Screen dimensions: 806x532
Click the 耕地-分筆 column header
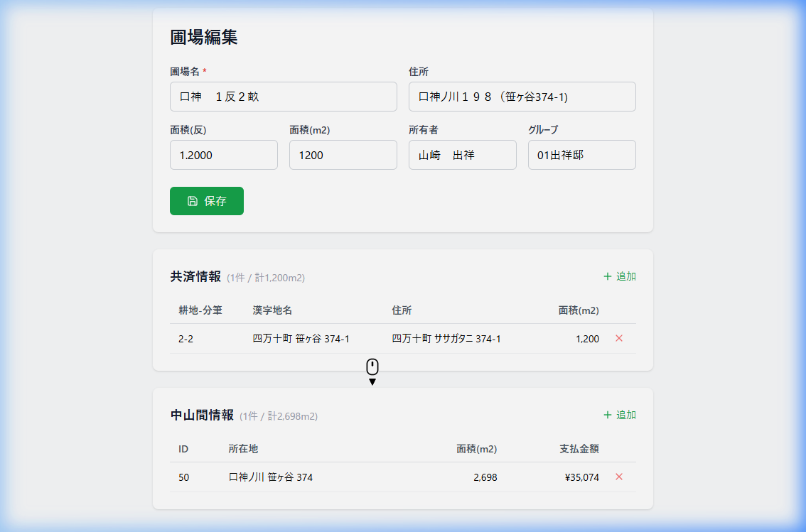click(200, 310)
